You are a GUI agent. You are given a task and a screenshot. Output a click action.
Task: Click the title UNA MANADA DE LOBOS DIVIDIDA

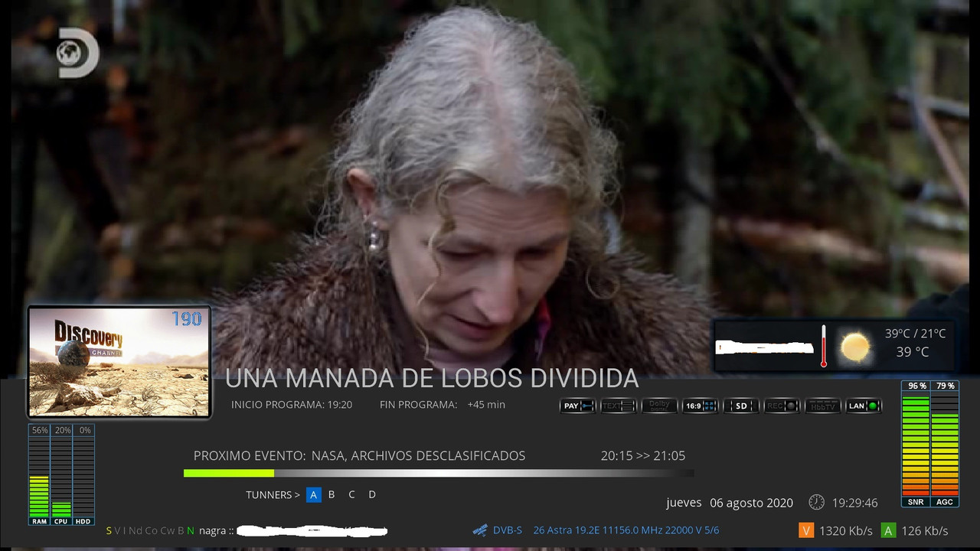tap(432, 378)
